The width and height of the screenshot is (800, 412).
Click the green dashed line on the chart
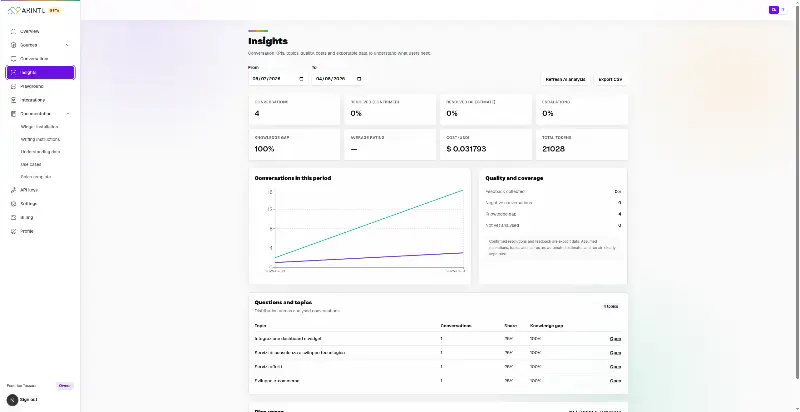pos(369,224)
